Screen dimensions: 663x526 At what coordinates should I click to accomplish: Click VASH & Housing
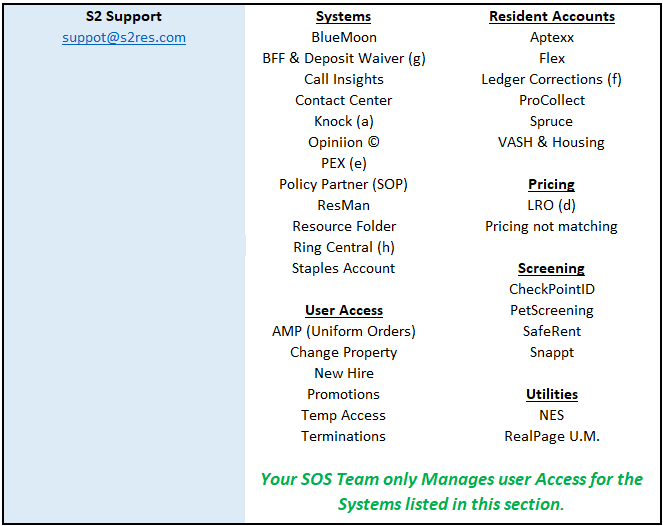[551, 142]
